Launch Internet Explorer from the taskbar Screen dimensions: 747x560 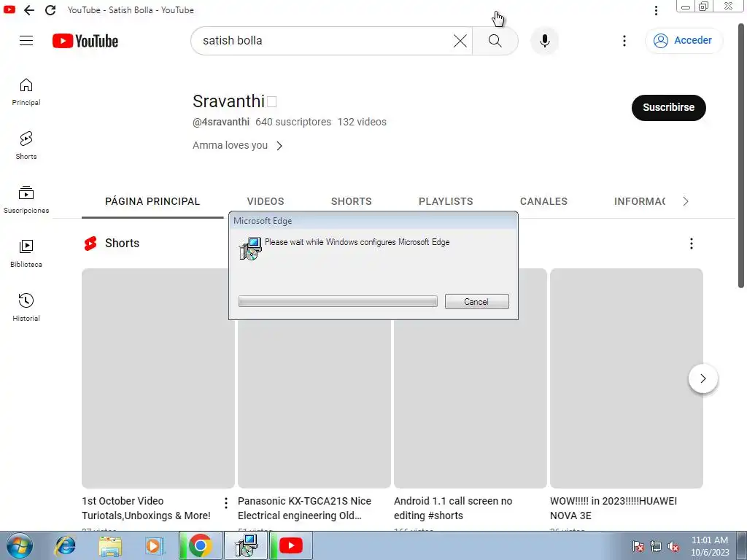pyautogui.click(x=65, y=545)
